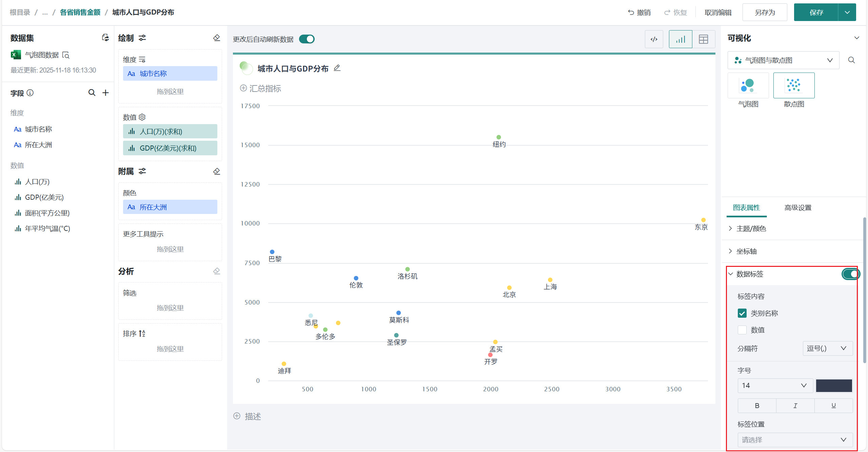Switch to table view icon
Image resolution: width=868 pixels, height=452 pixels.
(x=703, y=39)
